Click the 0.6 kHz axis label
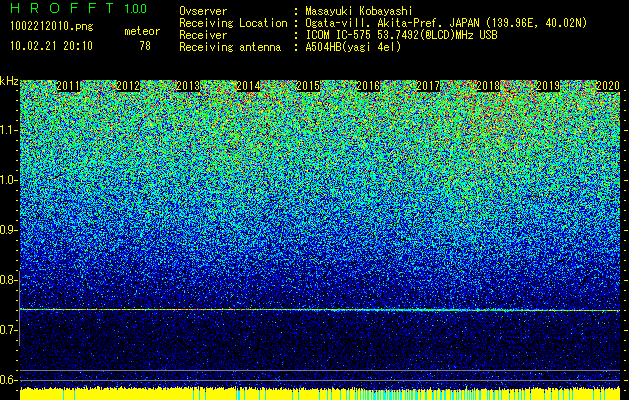This screenshot has height=400, width=629. click(x=9, y=380)
